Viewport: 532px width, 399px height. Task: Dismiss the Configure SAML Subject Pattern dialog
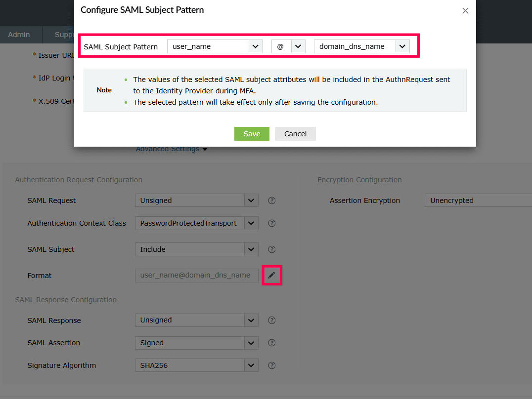[465, 10]
